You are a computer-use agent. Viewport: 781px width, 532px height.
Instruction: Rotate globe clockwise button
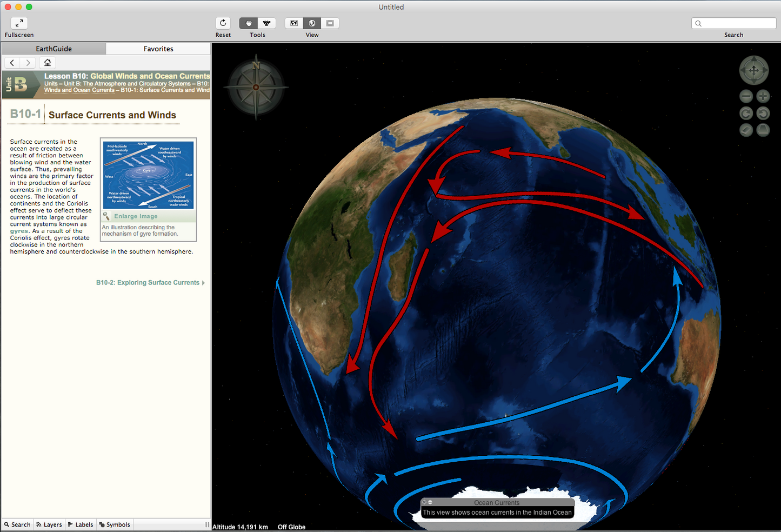coord(746,114)
